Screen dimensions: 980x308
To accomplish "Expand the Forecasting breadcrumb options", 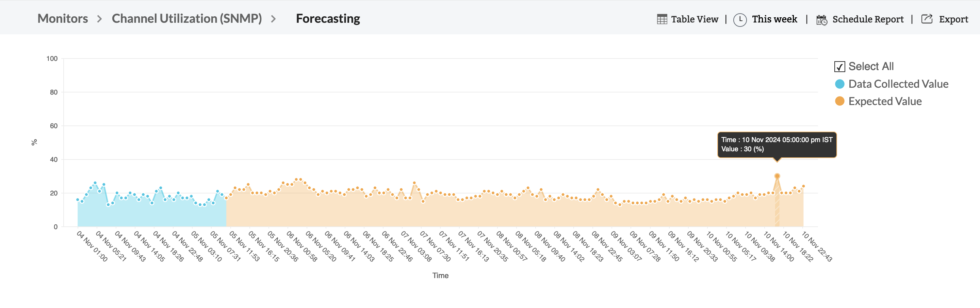I will (329, 19).
